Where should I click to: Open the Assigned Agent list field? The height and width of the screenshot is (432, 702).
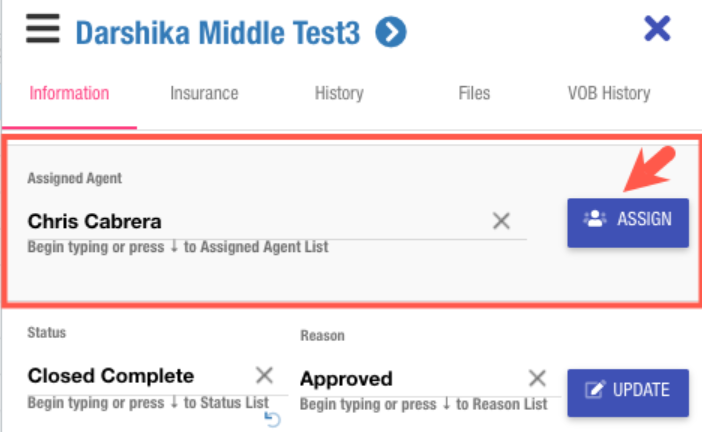coord(250,221)
